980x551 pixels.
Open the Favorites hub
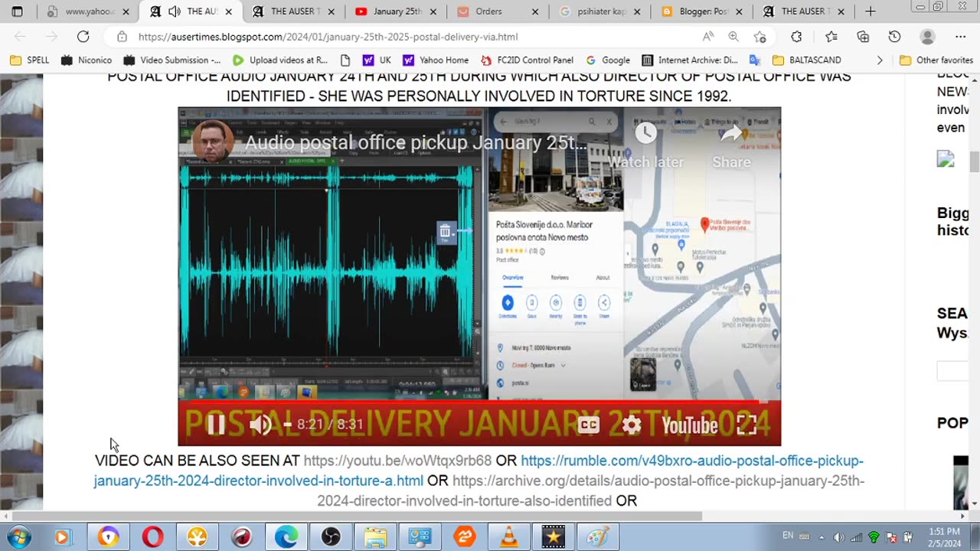(x=831, y=37)
